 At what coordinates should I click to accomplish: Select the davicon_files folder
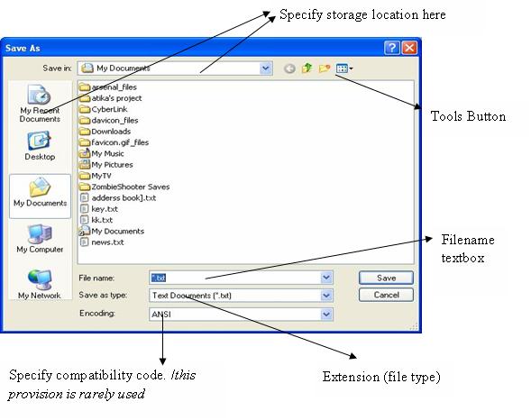pyautogui.click(x=109, y=121)
